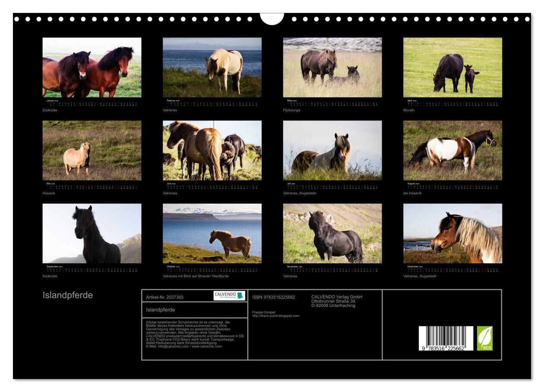Click the large Islandpferde title at left

(x=68, y=296)
